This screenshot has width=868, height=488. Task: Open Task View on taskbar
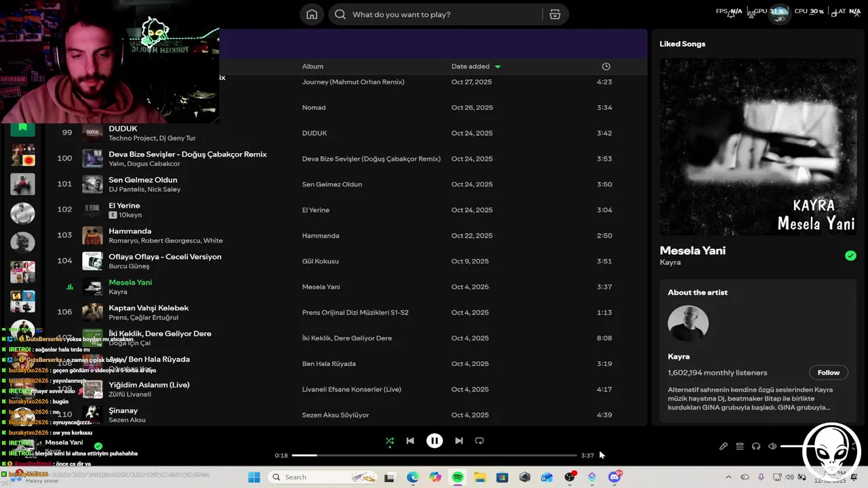point(389,477)
